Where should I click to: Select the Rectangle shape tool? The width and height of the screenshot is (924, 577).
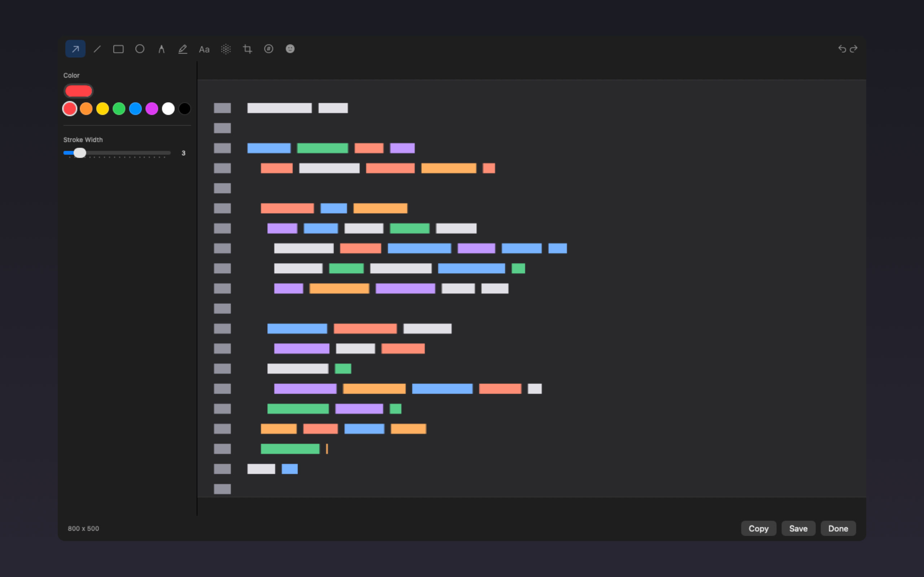118,49
